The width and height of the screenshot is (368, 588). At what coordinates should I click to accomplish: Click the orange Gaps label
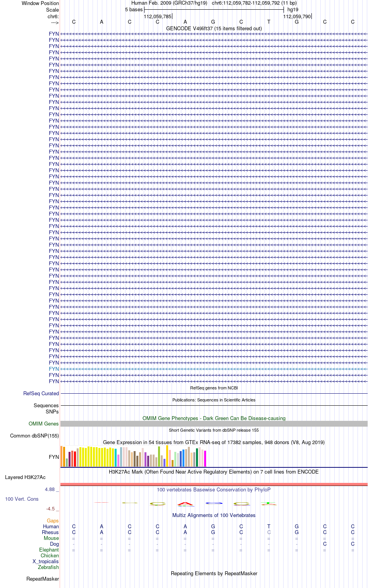point(53,521)
